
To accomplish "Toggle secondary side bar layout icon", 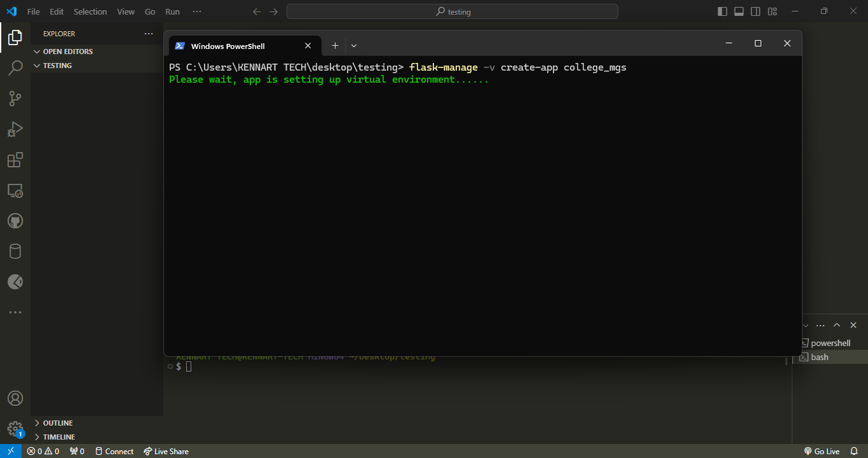I will coord(756,11).
